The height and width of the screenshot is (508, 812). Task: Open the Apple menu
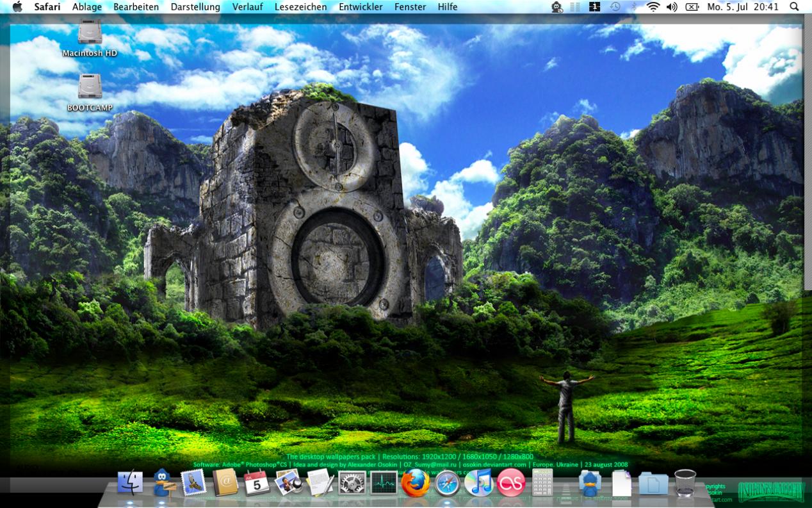(x=17, y=7)
